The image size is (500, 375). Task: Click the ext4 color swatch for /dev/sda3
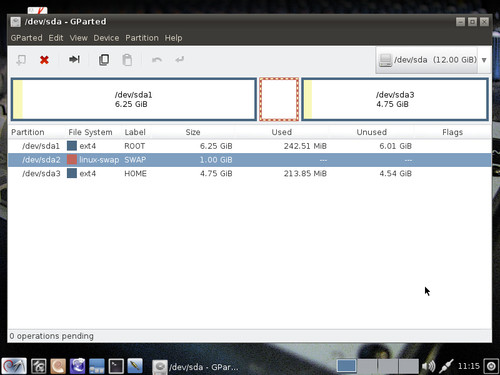[72, 173]
